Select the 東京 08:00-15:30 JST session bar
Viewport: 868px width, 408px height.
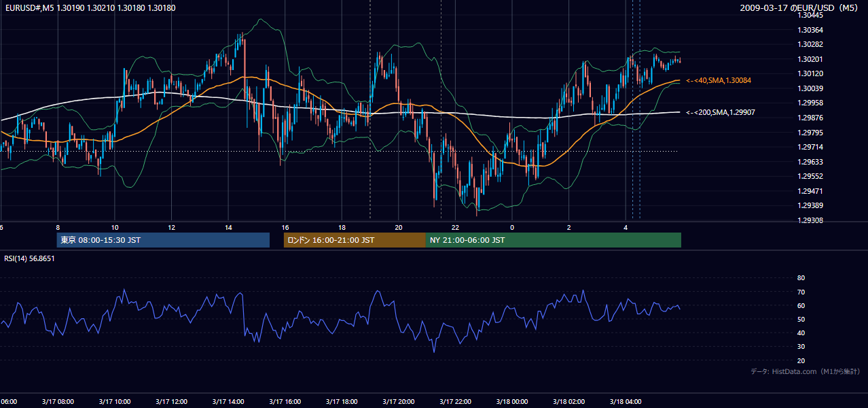163,240
